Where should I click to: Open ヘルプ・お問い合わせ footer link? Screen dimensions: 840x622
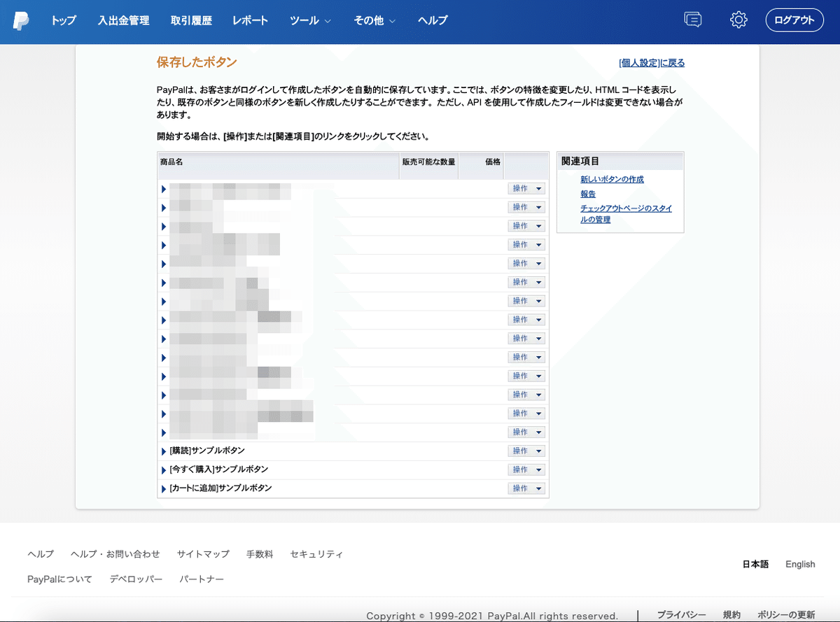point(115,554)
